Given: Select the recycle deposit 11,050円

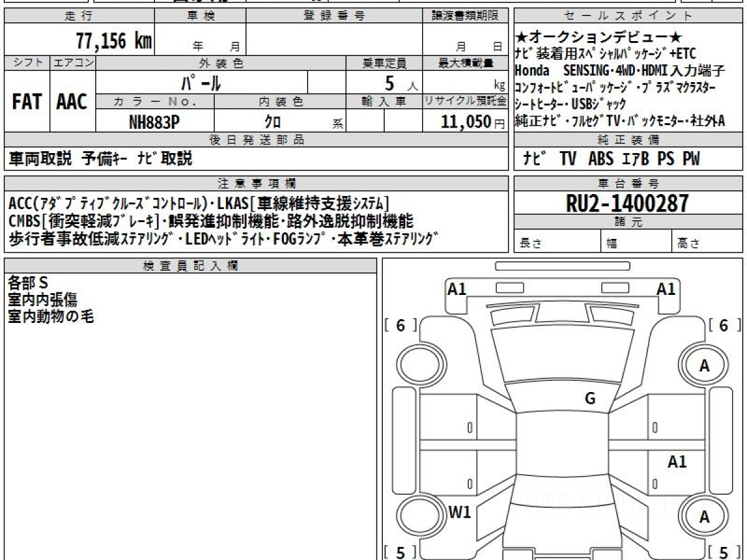Looking at the screenshot, I should click(472, 122).
